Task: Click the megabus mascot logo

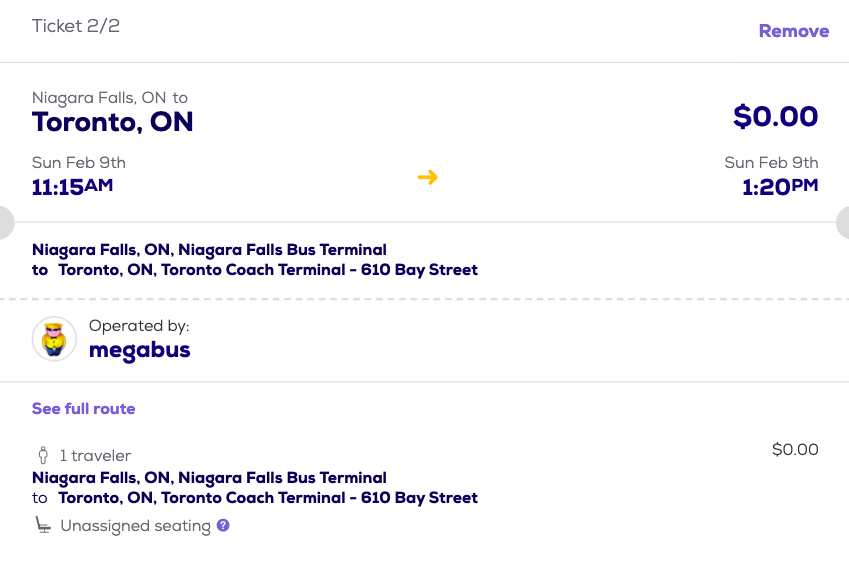Action: coord(54,339)
